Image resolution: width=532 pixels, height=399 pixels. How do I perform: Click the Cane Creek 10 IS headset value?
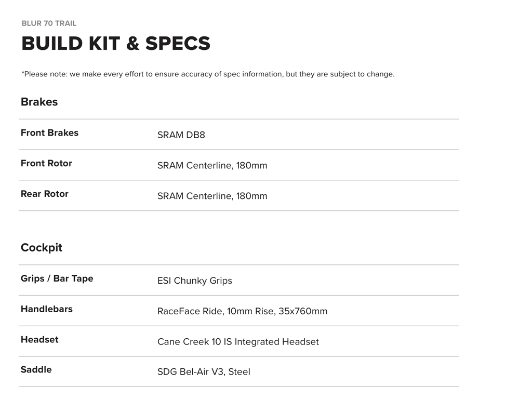[238, 342]
